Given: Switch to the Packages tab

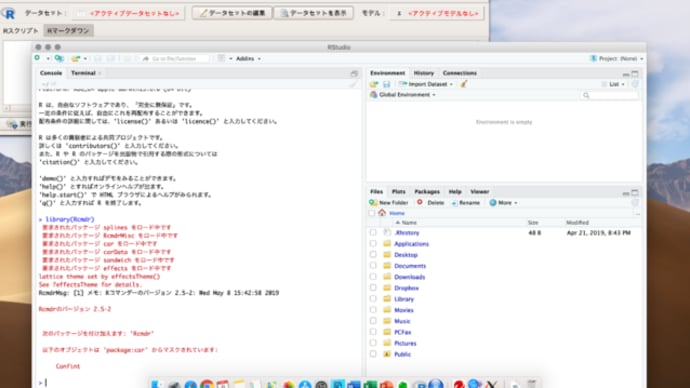Looking at the screenshot, I should click(x=427, y=192).
